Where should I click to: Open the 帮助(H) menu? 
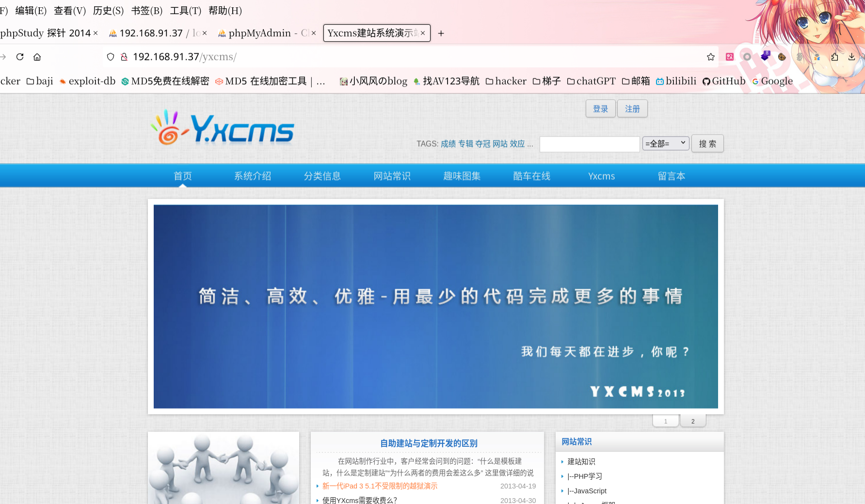[225, 11]
